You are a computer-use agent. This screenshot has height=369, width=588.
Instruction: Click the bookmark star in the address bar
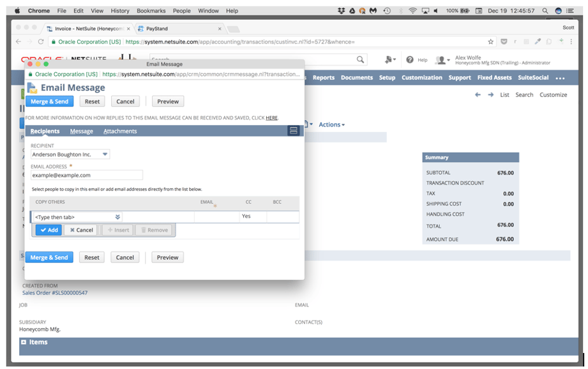click(x=490, y=40)
